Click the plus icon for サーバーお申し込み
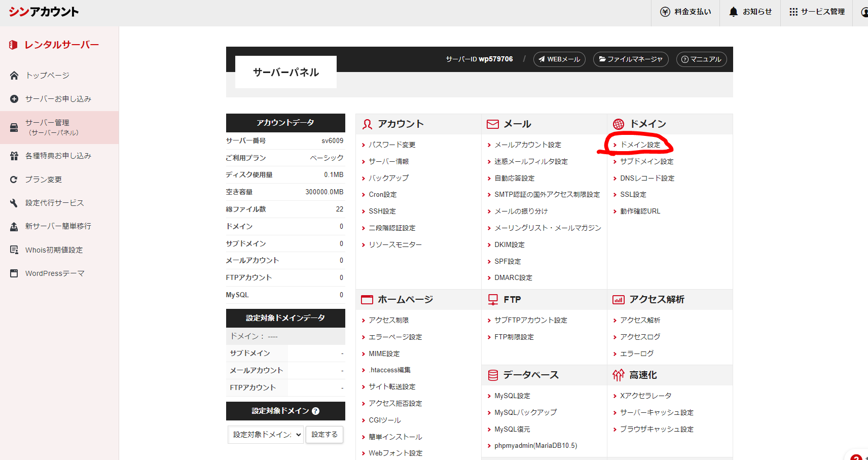868x460 pixels. pos(14,99)
